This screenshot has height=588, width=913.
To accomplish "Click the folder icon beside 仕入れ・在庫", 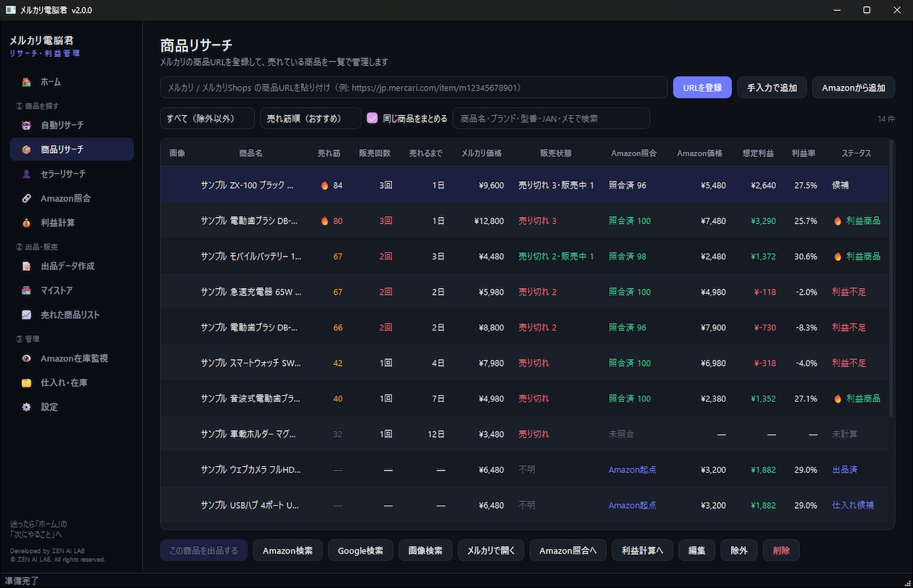I will coord(27,383).
